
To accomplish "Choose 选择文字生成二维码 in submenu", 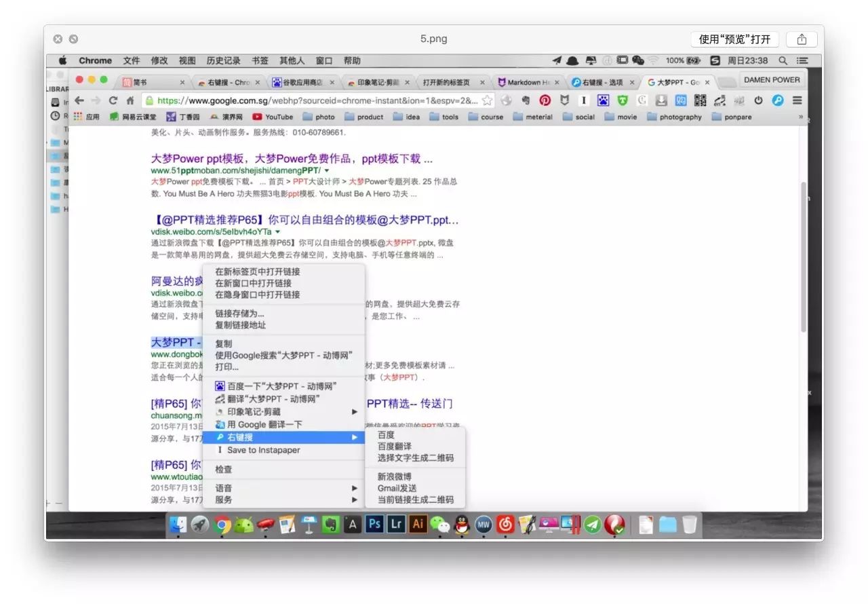I will pos(416,458).
